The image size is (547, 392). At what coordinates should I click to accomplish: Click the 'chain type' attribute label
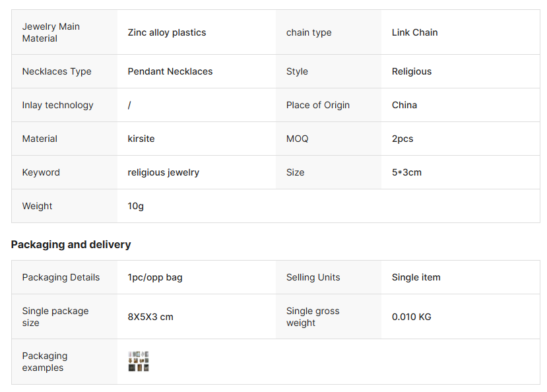(x=309, y=32)
